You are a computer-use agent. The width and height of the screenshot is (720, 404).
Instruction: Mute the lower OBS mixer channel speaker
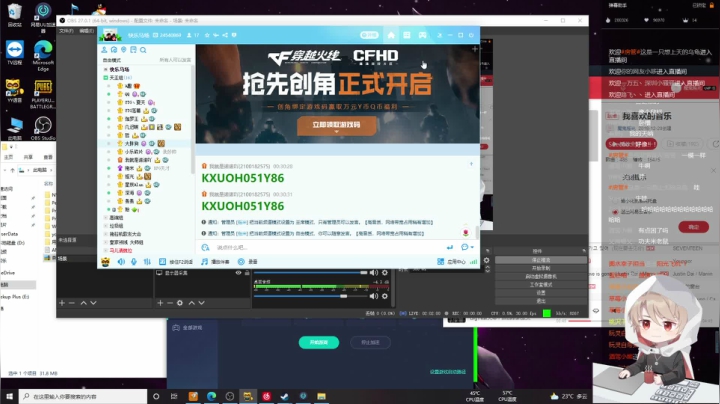[374, 296]
